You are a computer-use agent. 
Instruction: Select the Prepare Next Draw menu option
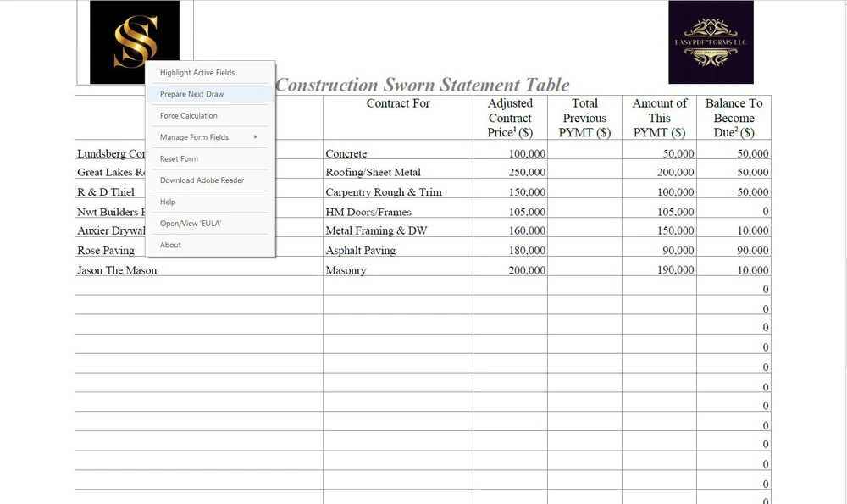(x=190, y=93)
